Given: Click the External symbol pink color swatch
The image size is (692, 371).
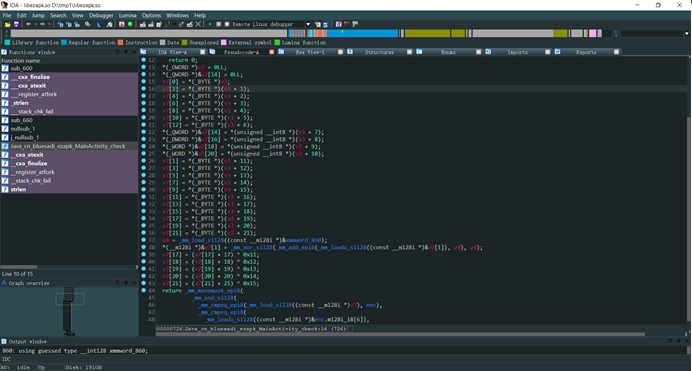Looking at the screenshot, I should (x=223, y=42).
